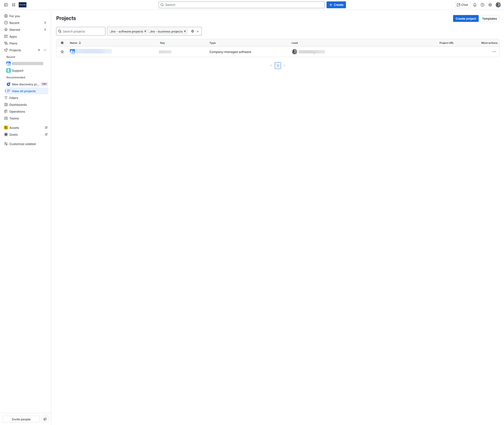Image resolution: width=504 pixels, height=425 pixels.
Task: Open the product filter dropdown arrow
Action: (198, 31)
